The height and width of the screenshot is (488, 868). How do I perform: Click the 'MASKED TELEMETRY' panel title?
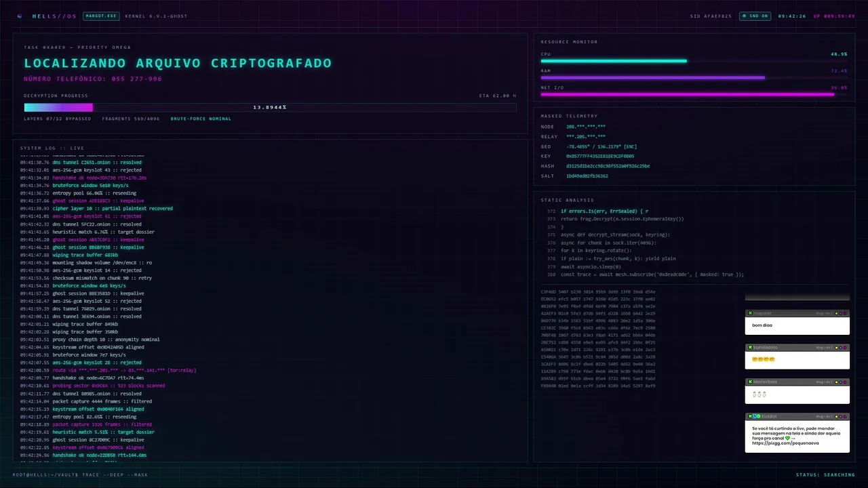pyautogui.click(x=569, y=116)
